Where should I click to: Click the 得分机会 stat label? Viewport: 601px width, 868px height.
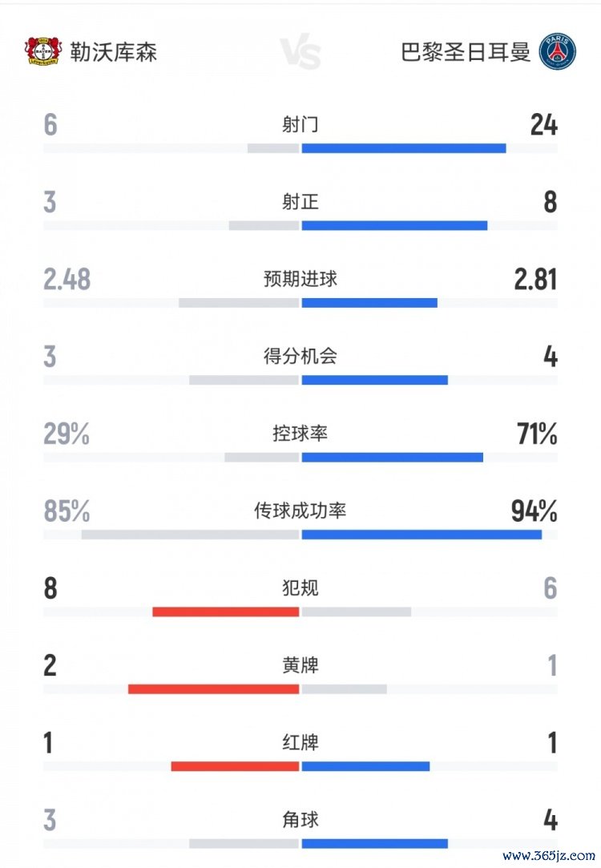coord(300,356)
